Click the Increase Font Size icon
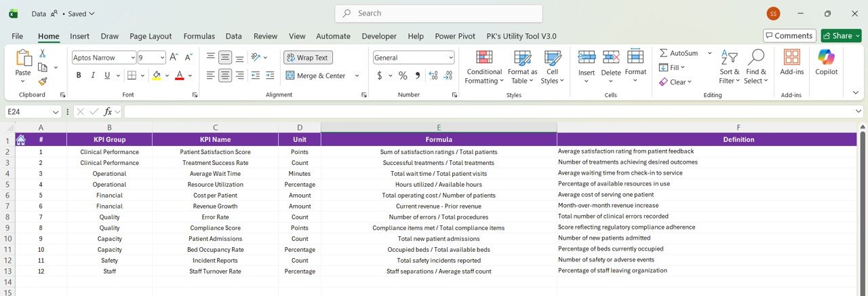 [174, 58]
